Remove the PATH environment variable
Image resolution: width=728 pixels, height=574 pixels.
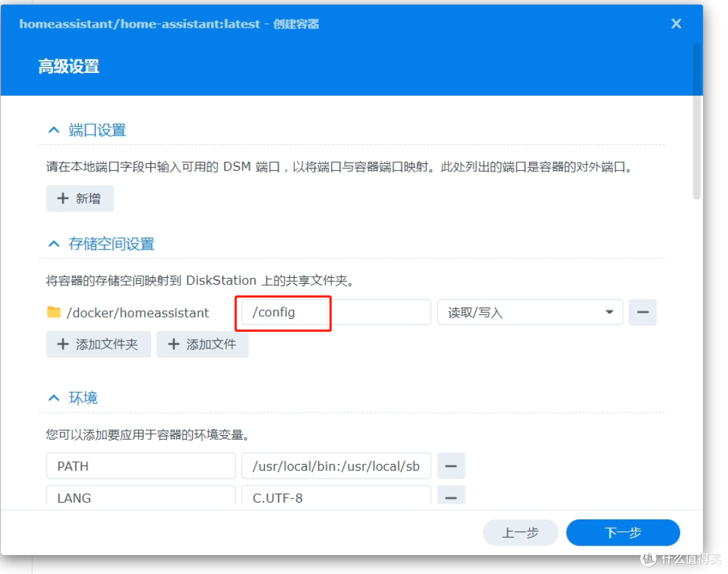(x=451, y=466)
